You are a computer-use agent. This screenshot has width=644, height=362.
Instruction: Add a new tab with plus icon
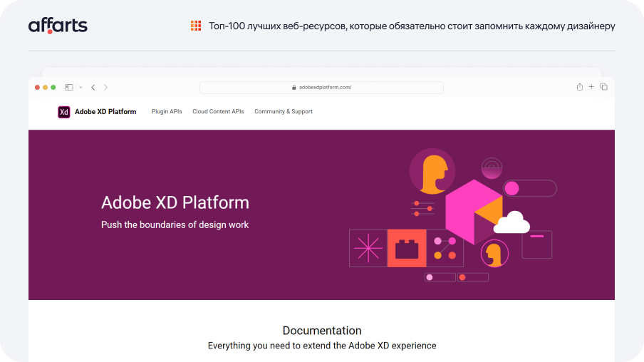(591, 87)
